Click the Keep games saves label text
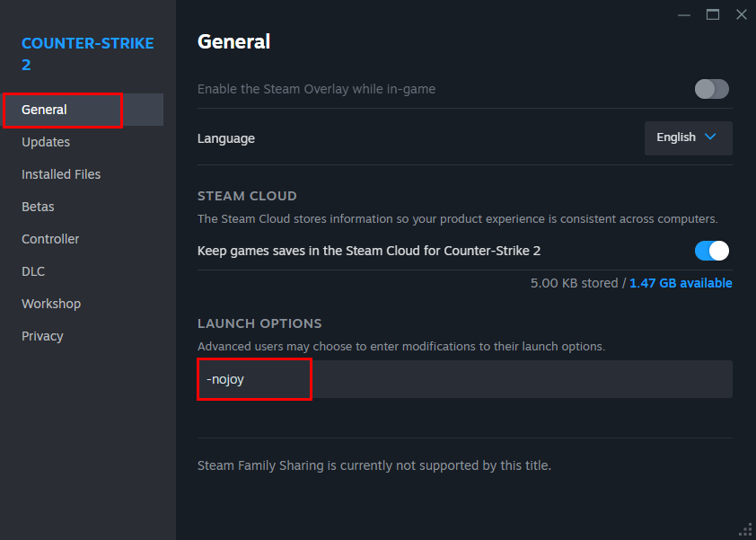 [368, 251]
